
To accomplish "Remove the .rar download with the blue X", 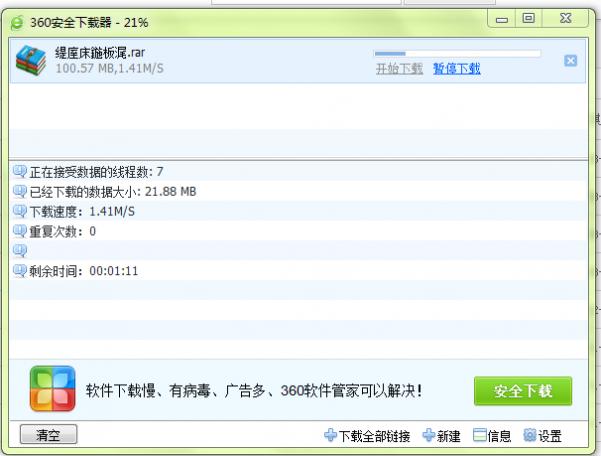I will pos(570,61).
